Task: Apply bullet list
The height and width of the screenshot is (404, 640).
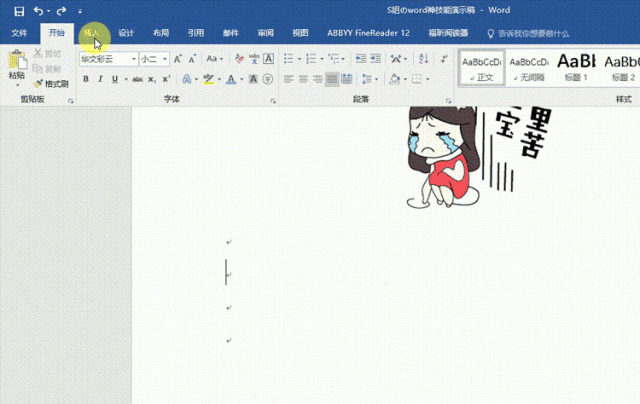Action: pos(289,59)
